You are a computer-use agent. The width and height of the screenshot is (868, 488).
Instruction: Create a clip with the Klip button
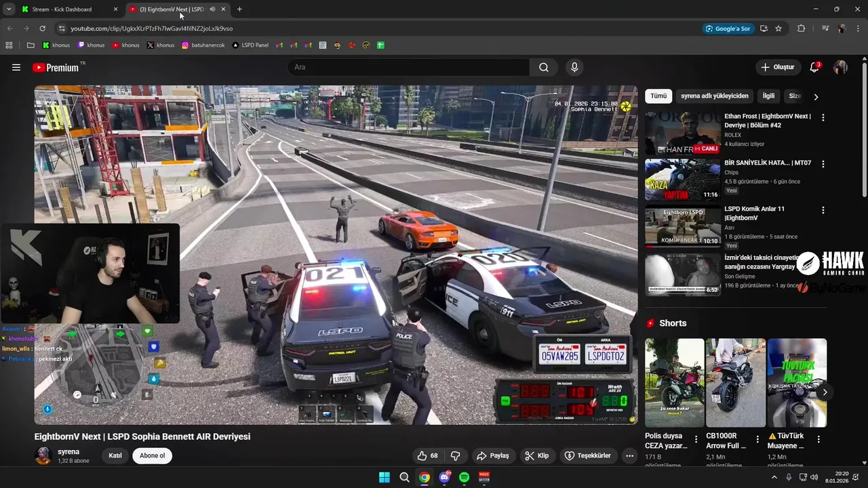pos(537,455)
